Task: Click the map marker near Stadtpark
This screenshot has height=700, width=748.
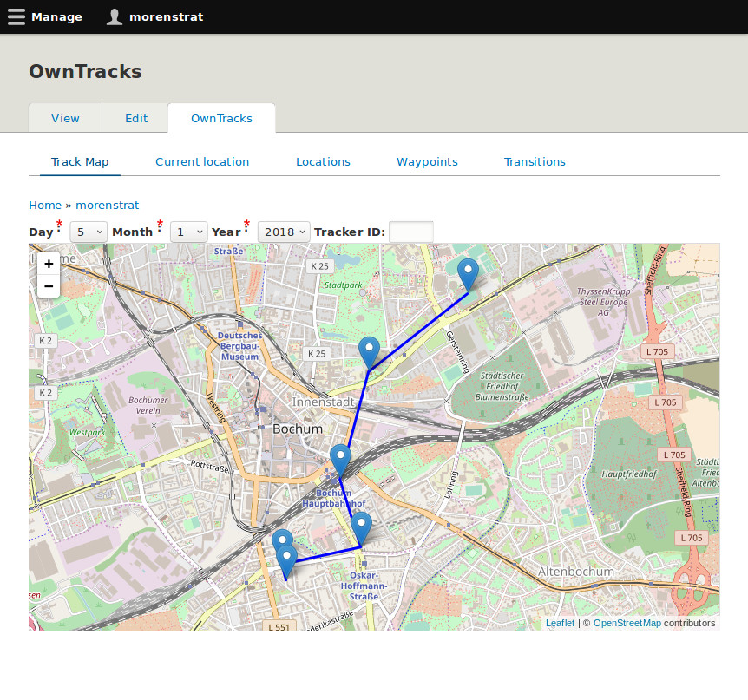Action: click(369, 352)
